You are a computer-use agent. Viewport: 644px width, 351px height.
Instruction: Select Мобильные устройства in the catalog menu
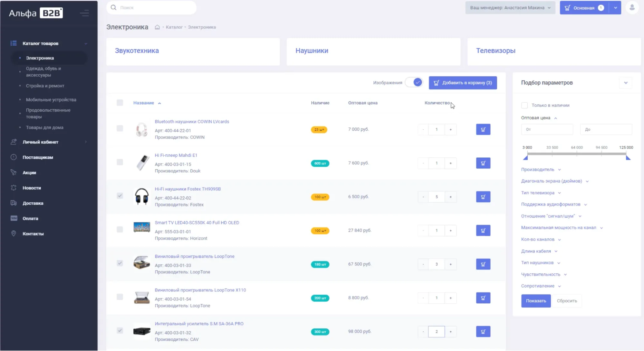pyautogui.click(x=51, y=100)
